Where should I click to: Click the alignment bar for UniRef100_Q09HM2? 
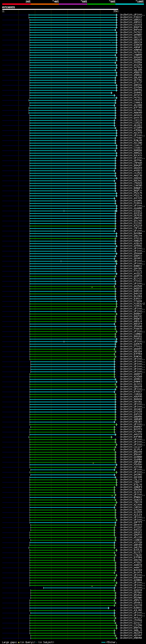71,93
